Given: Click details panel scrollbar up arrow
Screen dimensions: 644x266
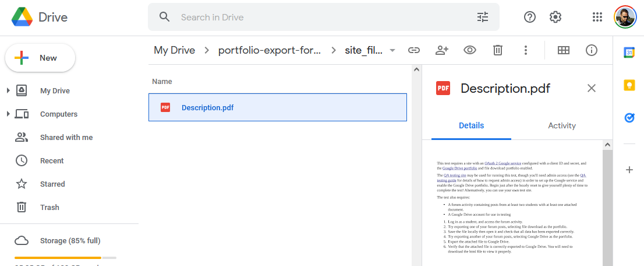Looking at the screenshot, I should (x=607, y=145).
